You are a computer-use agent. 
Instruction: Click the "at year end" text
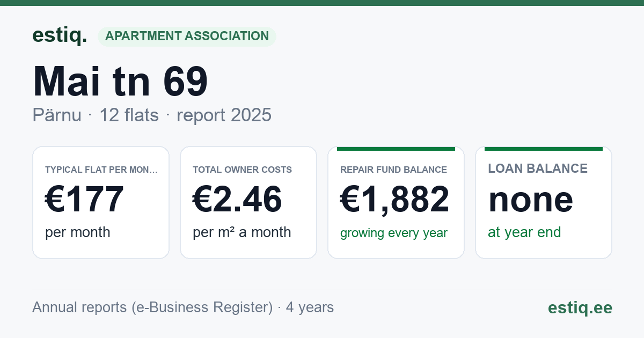pyautogui.click(x=524, y=232)
